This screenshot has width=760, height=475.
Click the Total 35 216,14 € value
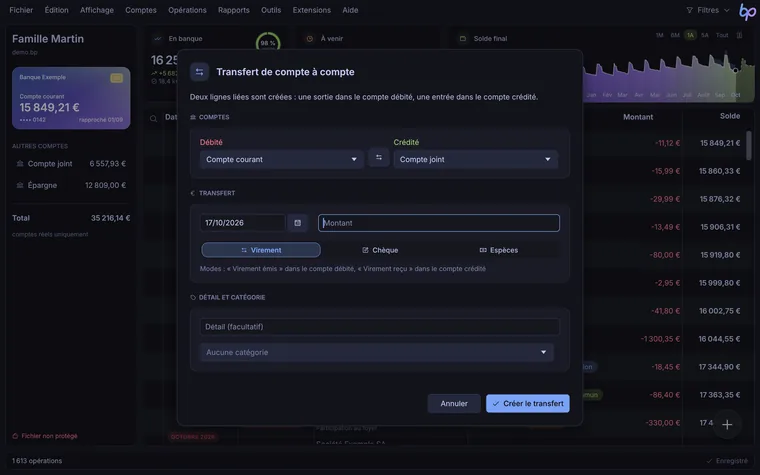click(x=110, y=218)
